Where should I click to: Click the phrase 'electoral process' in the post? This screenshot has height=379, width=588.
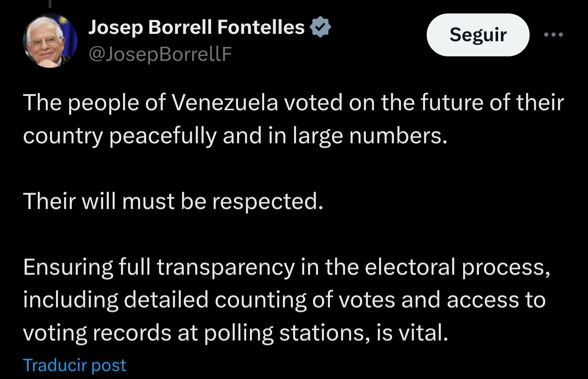457,267
